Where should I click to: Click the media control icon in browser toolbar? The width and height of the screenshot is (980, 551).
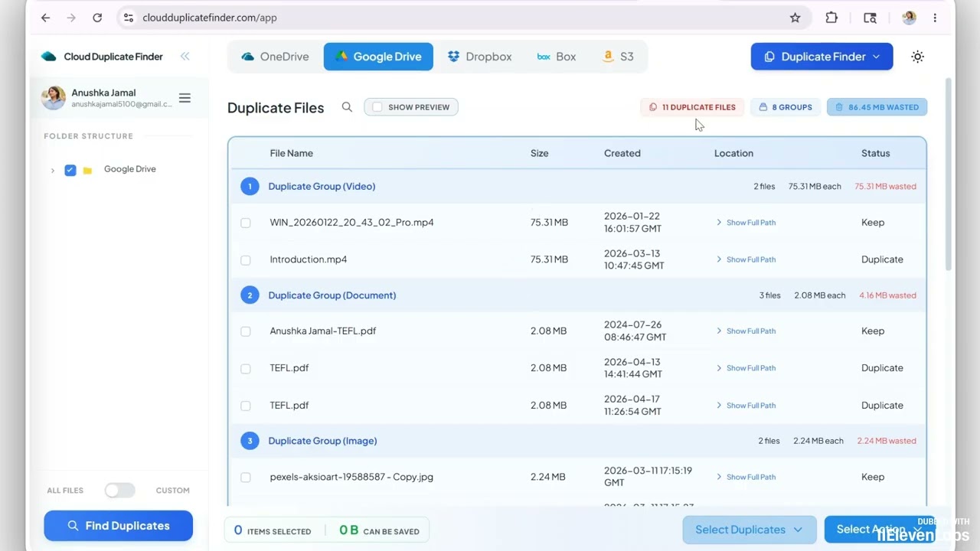pyautogui.click(x=870, y=18)
